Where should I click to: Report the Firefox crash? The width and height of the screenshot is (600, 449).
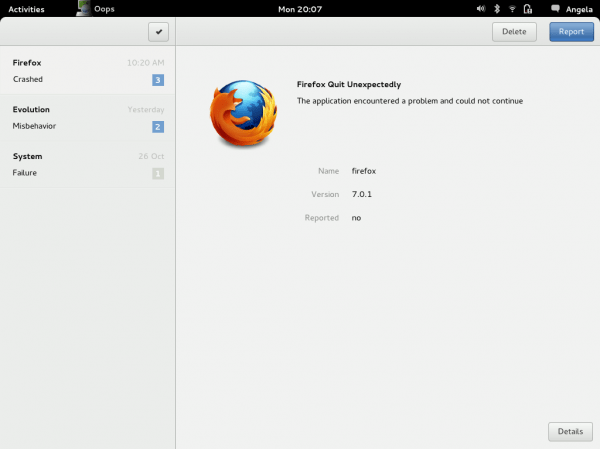(x=571, y=32)
